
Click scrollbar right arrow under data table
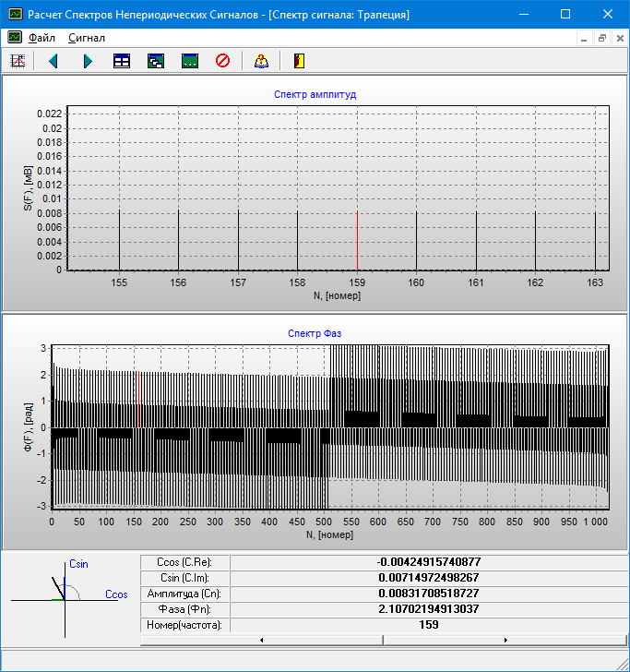coord(505,640)
